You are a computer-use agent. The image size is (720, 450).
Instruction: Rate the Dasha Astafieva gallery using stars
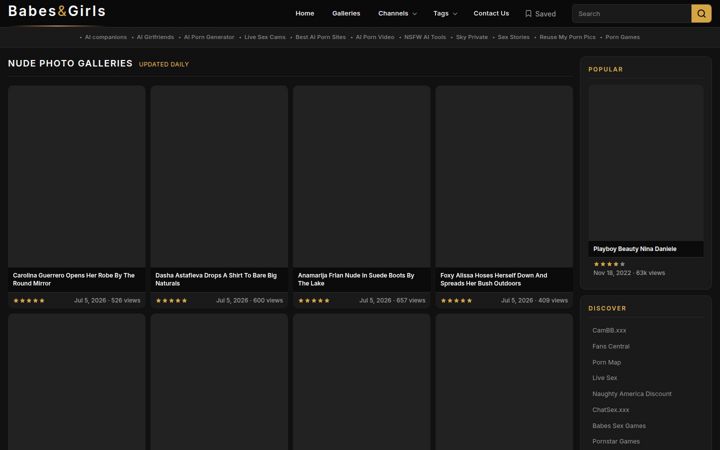pyautogui.click(x=171, y=301)
